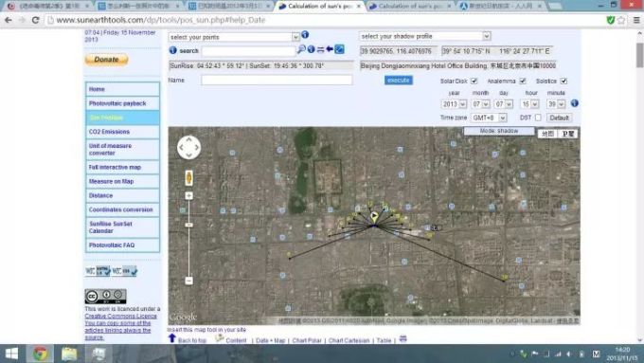This screenshot has width=644, height=363.
Task: Select Sunrise Sunset Calendar menu item
Action: [122, 227]
